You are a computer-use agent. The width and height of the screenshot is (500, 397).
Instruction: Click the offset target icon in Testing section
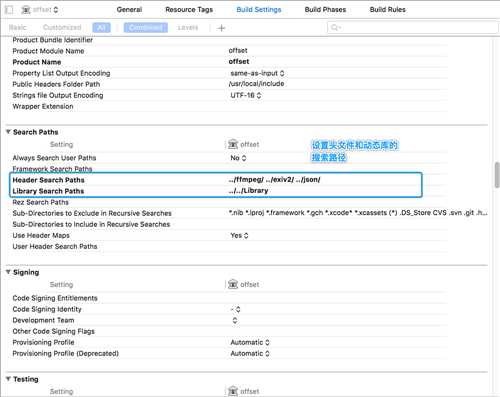[233, 391]
